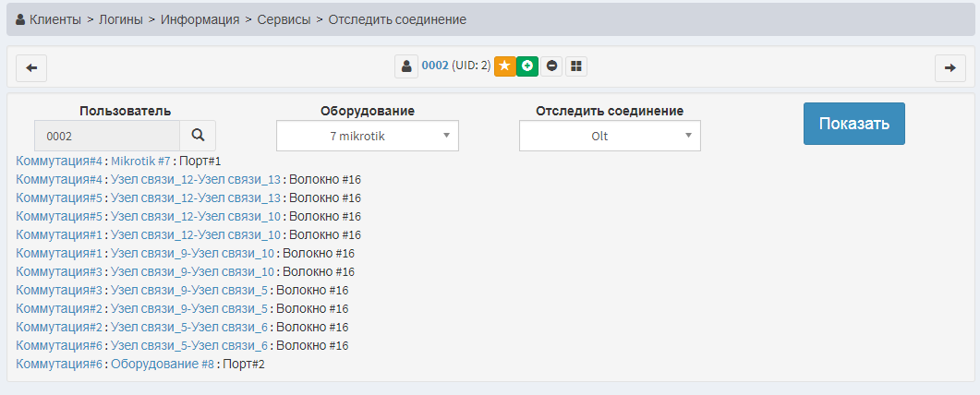980x395 pixels.
Task: Click the user profile icon button
Action: tap(406, 66)
